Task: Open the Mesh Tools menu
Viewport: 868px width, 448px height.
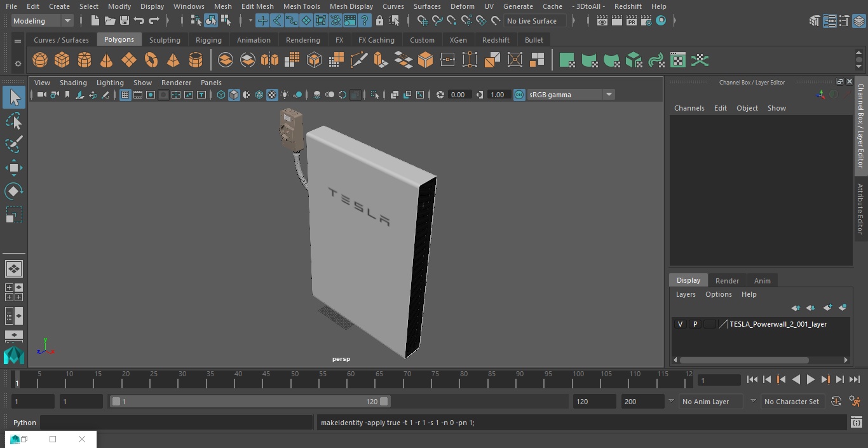Action: tap(301, 6)
